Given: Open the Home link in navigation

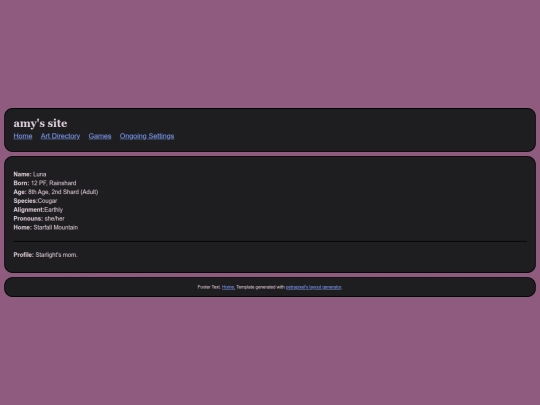Looking at the screenshot, I should [23, 136].
